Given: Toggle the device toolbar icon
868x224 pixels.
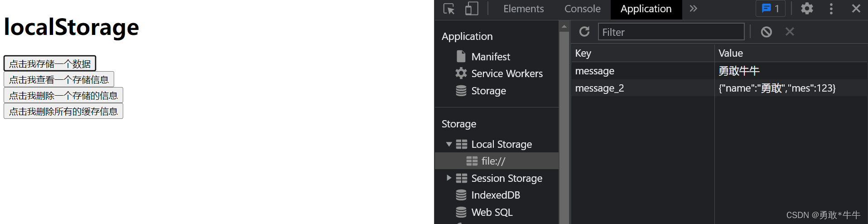Looking at the screenshot, I should click(472, 9).
